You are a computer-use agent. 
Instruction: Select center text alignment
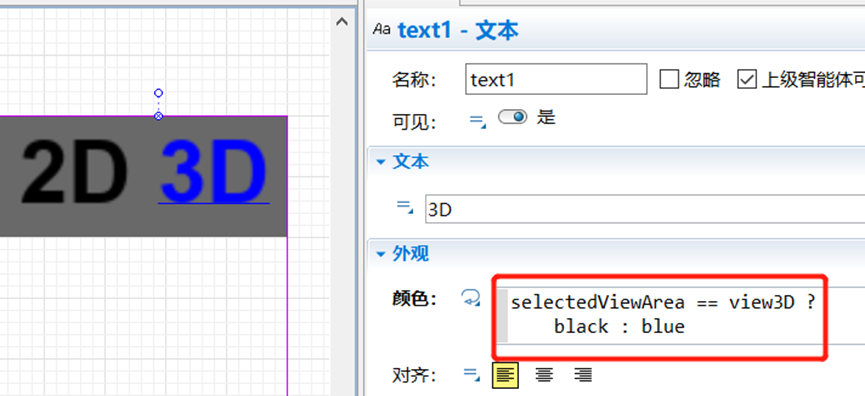[544, 376]
